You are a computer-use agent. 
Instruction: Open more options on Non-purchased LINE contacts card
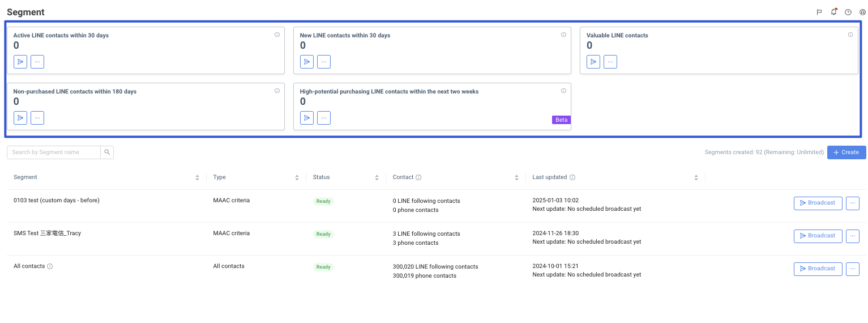pyautogui.click(x=37, y=118)
